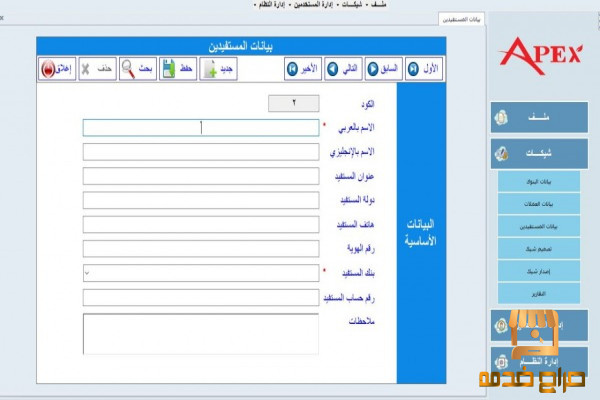Open Search (بحث) magnifier tool
This screenshot has width=600, height=400.
tap(137, 69)
